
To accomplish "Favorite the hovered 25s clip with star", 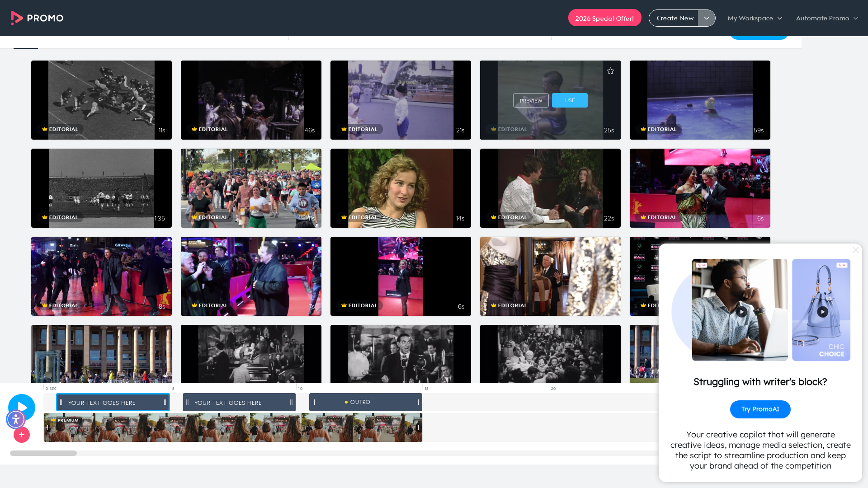I will pos(610,71).
